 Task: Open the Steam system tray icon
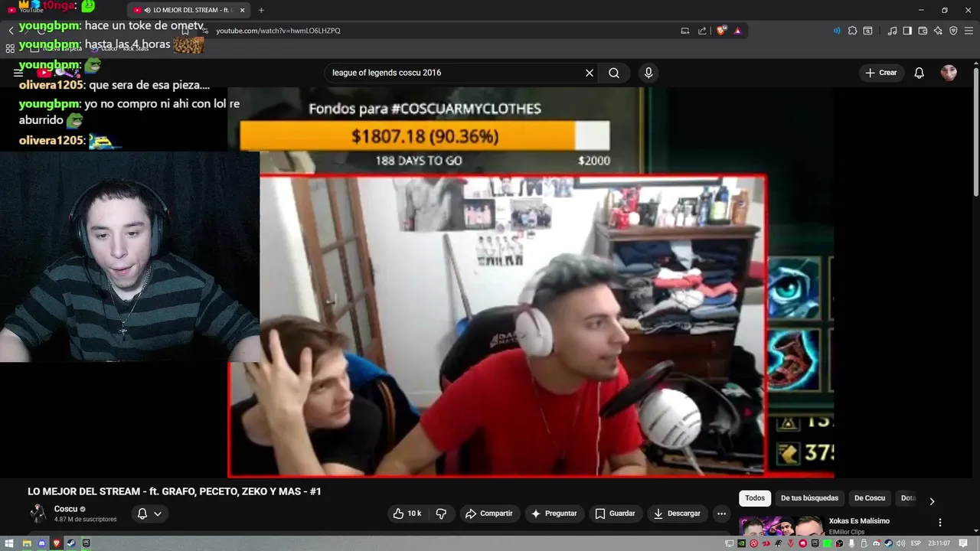coord(888,543)
